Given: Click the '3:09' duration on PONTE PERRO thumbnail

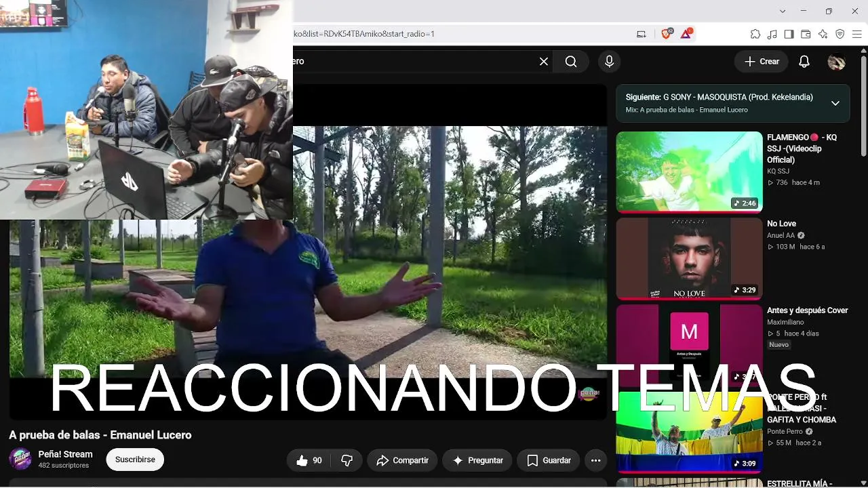Looking at the screenshot, I should click(x=745, y=464).
